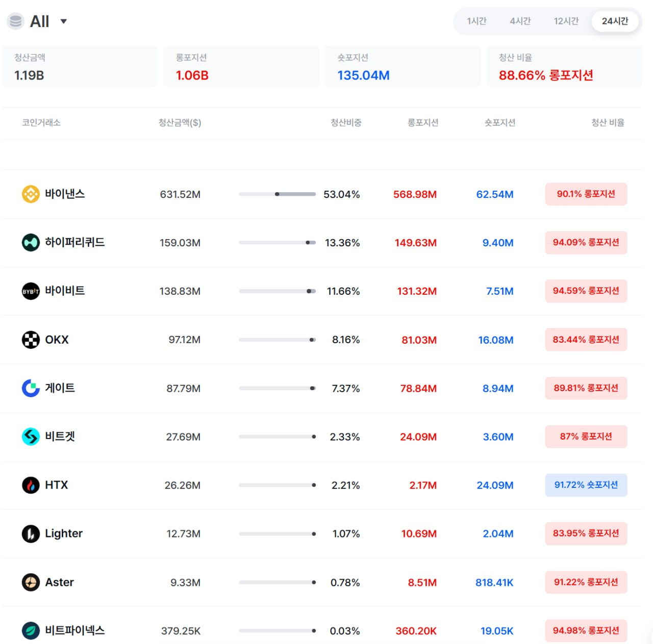The height and width of the screenshot is (644, 653).
Task: Click the 131.32M long value for Bybit
Action: pos(417,291)
